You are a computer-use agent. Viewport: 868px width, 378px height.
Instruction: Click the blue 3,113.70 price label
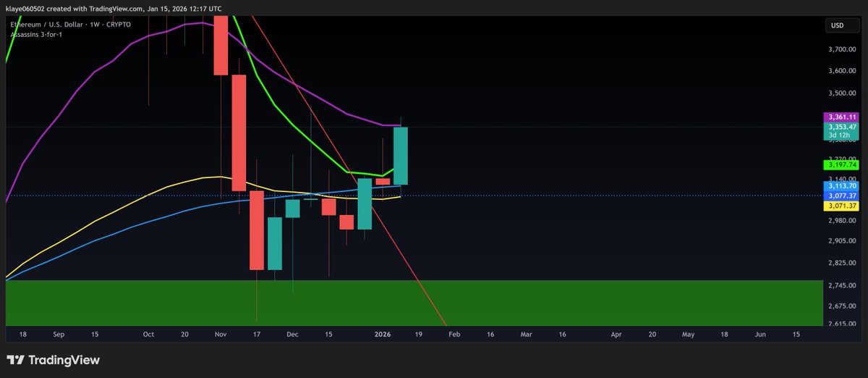841,186
